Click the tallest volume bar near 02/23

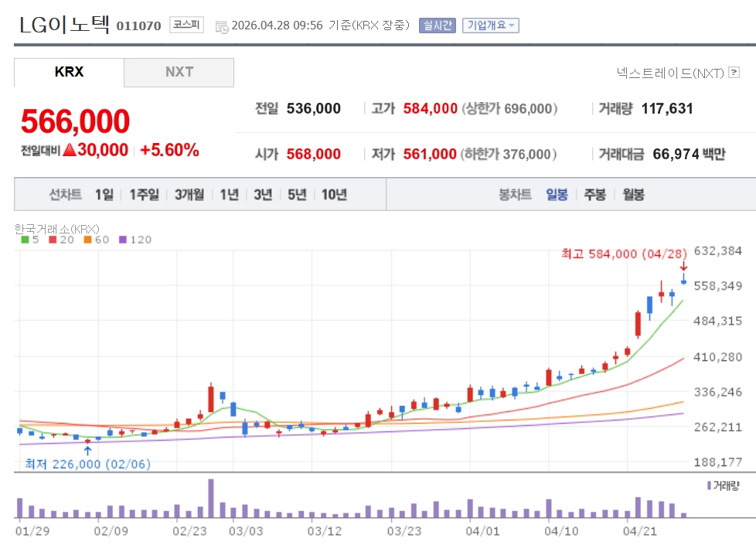[211, 499]
